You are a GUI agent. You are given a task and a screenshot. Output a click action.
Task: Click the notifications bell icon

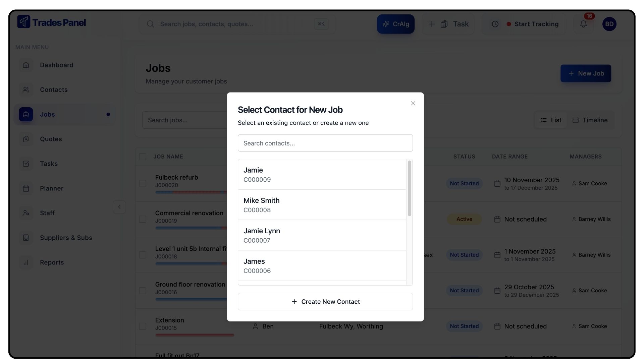[x=583, y=24]
